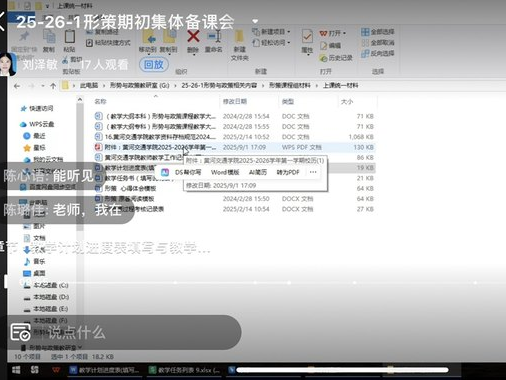Click 转为PDF in the hover popup
This screenshot has height=380, width=506.
pos(288,172)
